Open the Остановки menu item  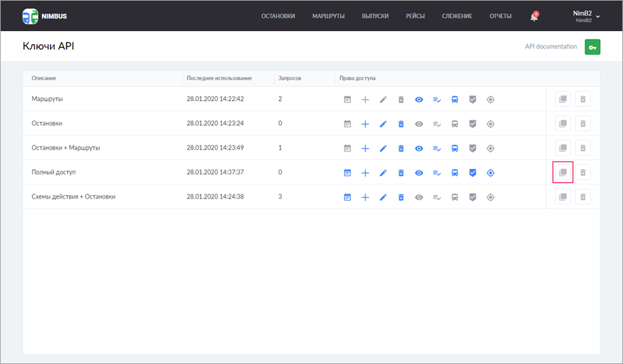(278, 16)
